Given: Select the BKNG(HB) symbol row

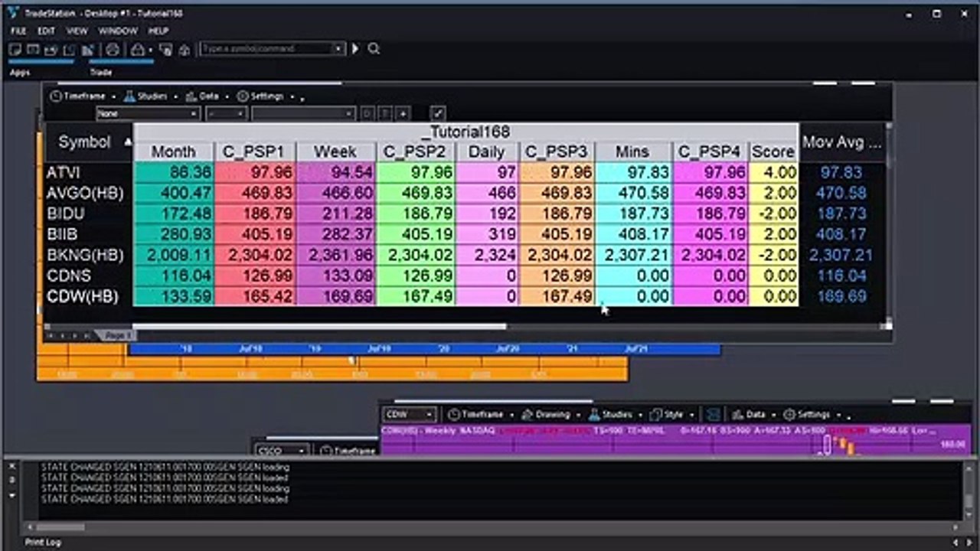Looking at the screenshot, I should (x=84, y=255).
